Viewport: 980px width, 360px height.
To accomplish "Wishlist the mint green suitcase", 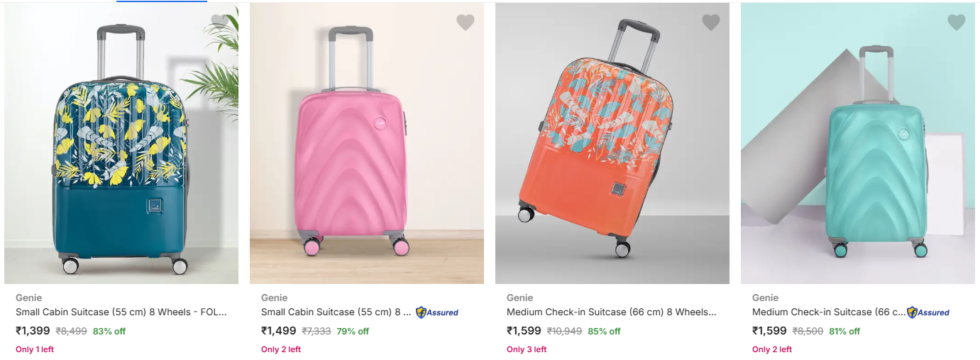I will (x=956, y=23).
